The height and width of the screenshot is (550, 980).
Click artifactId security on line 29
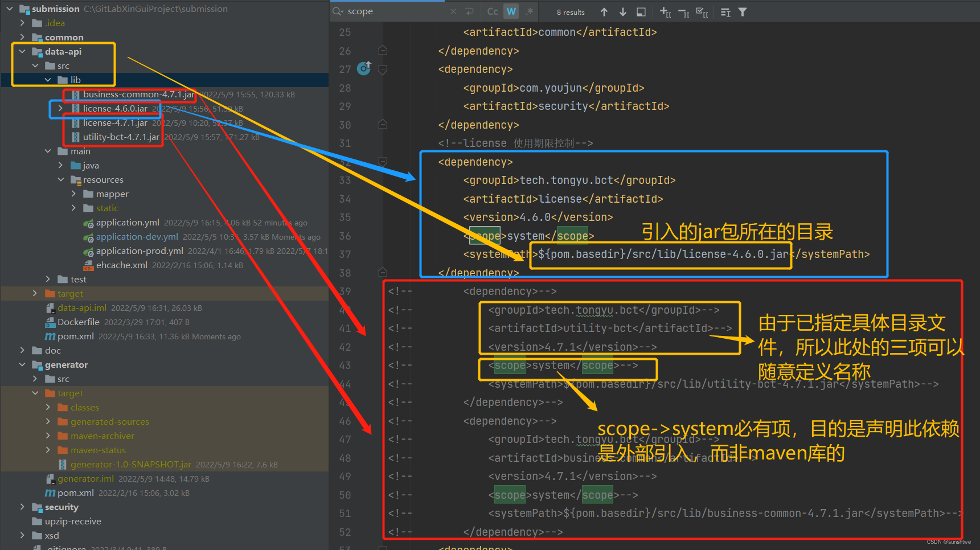[x=566, y=106]
